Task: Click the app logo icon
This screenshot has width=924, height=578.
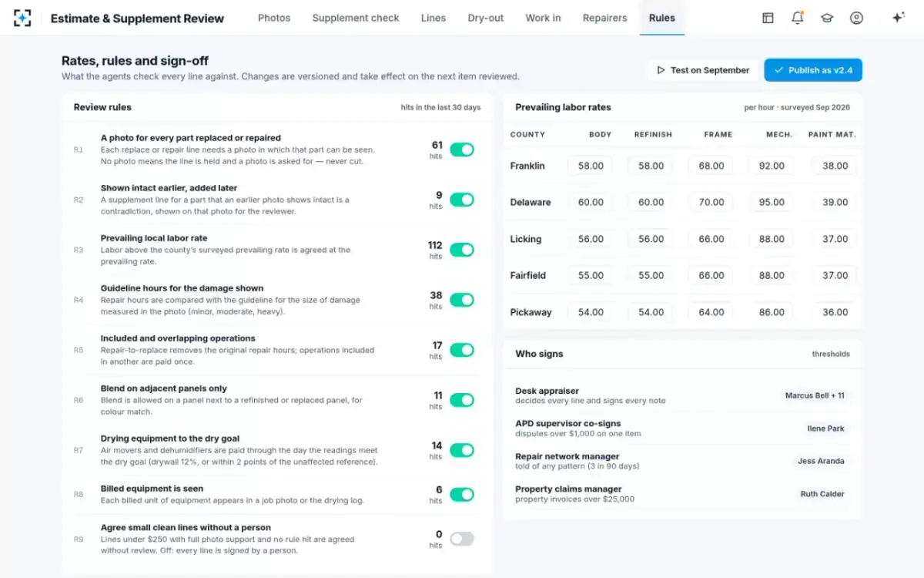Action: (x=22, y=18)
